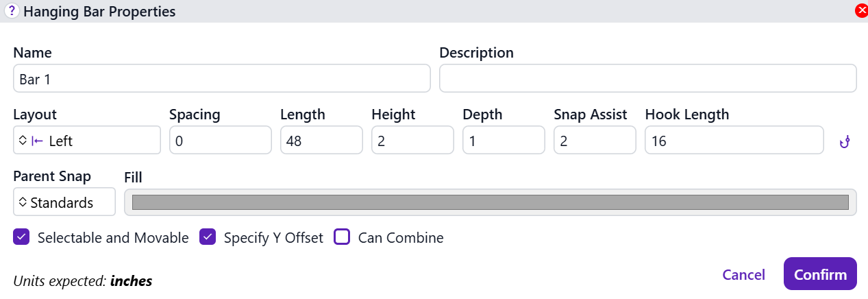The width and height of the screenshot is (868, 299).
Task: Close the Hanging Bar Properties dialog
Action: point(861,11)
